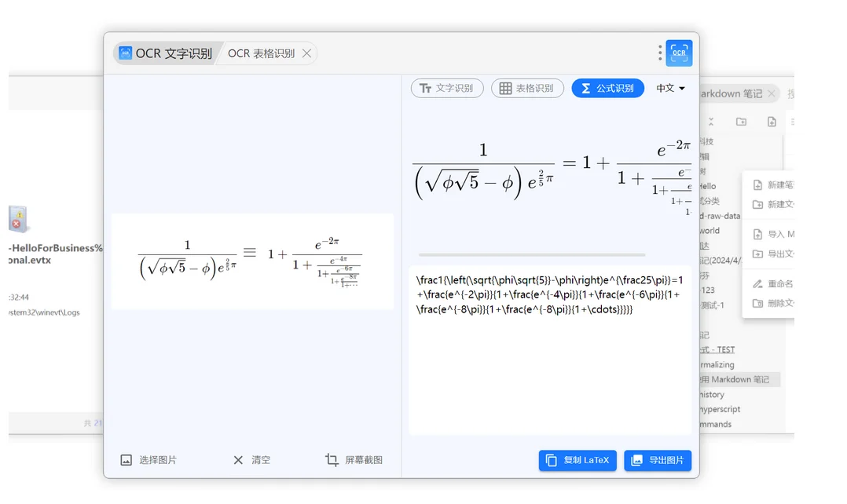Click 清空 to clear the image
The height and width of the screenshot is (504, 847).
tap(251, 460)
